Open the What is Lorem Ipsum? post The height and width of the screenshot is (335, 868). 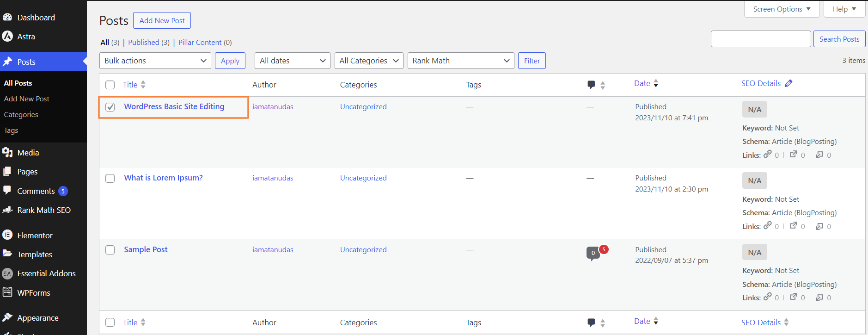click(163, 178)
